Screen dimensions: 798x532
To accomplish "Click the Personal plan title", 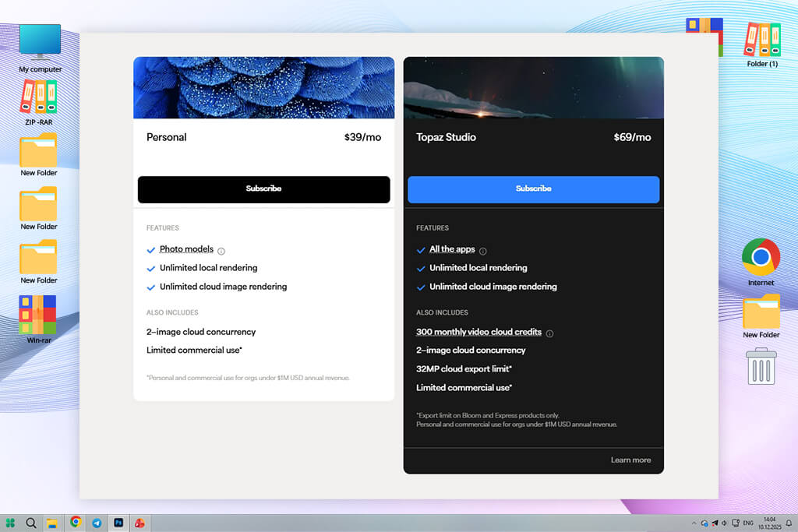I will click(x=167, y=137).
